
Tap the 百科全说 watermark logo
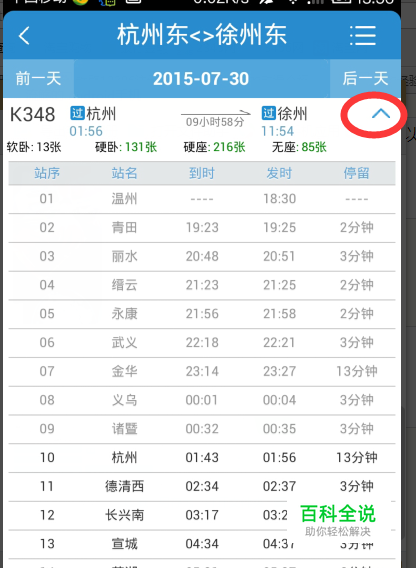point(338,520)
